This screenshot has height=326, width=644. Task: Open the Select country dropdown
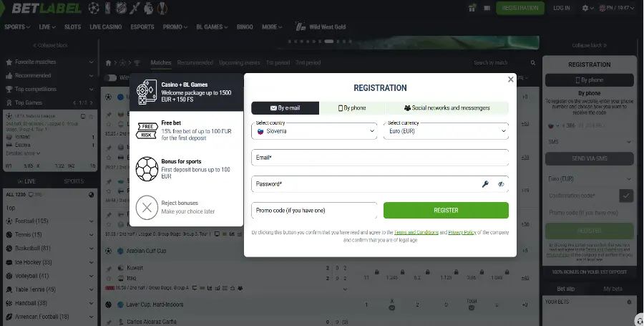coord(314,131)
